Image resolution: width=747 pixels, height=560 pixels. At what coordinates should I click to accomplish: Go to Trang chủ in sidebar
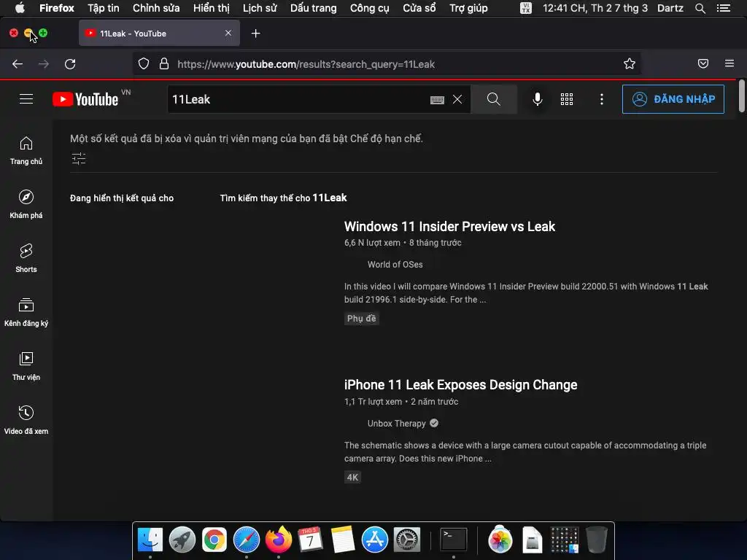(26, 150)
